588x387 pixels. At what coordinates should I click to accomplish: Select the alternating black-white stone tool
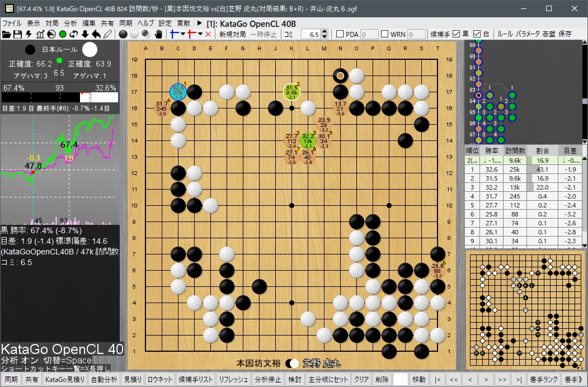point(146,34)
